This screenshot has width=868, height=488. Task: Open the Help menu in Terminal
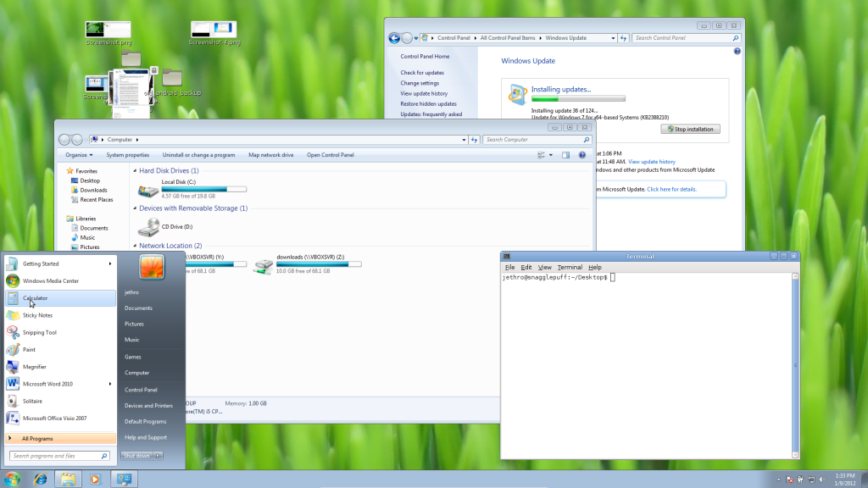pos(594,267)
